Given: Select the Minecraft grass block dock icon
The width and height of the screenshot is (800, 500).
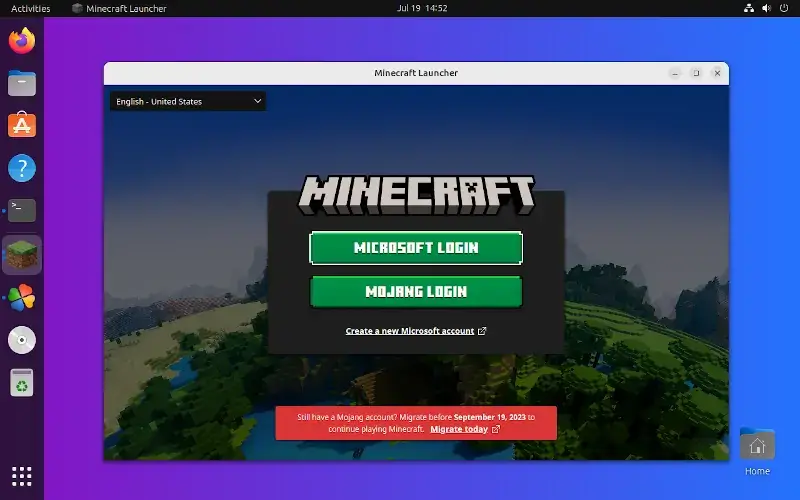Looking at the screenshot, I should pyautogui.click(x=22, y=255).
